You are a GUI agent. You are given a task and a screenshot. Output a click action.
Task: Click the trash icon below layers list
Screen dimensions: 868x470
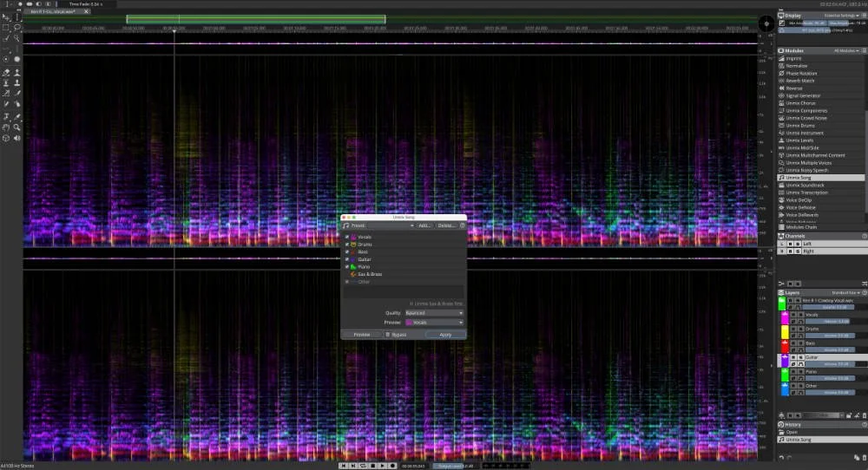click(x=865, y=415)
